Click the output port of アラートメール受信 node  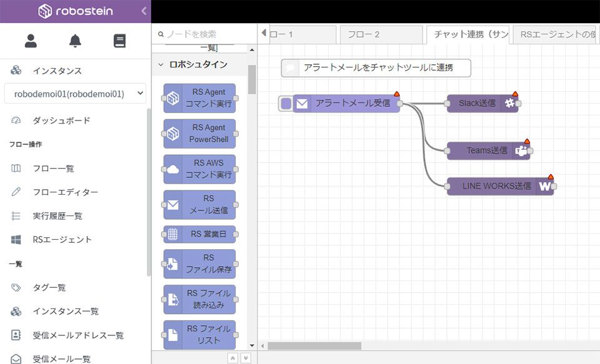click(400, 104)
